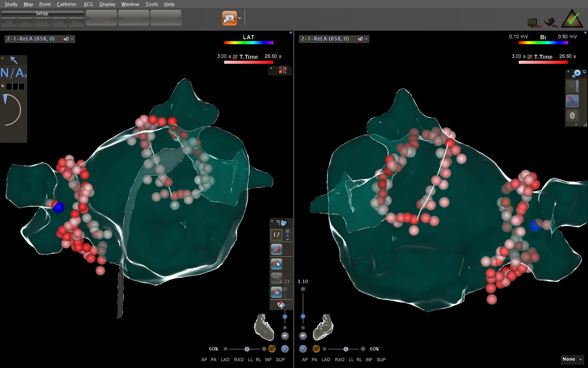Click the heart wrench settings icon
Image resolution: width=588 pixels, height=368 pixels.
tap(281, 305)
